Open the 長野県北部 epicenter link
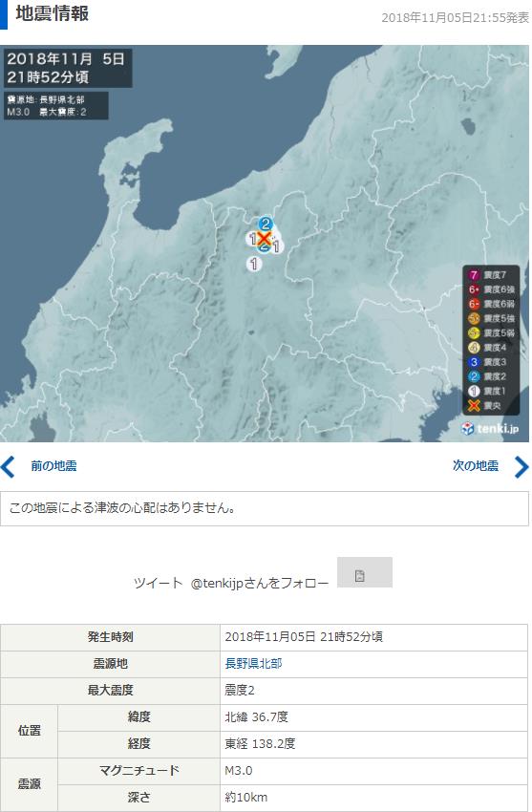The height and width of the screenshot is (812, 532). pos(253,663)
